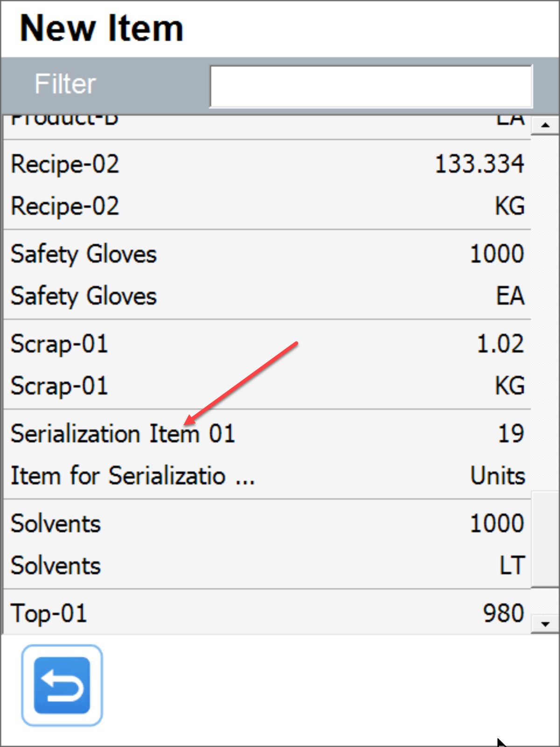The width and height of the screenshot is (560, 747).
Task: Click the Scrap-01 quantity 1.02
Action: tap(500, 345)
